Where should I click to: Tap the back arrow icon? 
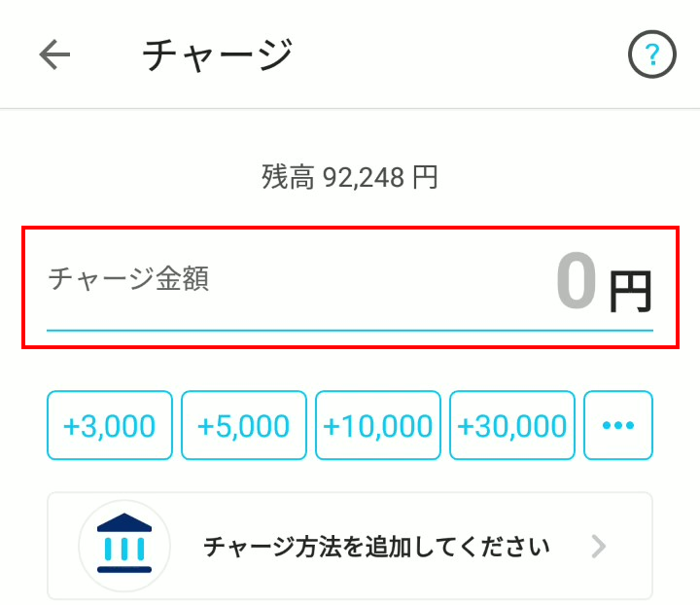pyautogui.click(x=55, y=55)
